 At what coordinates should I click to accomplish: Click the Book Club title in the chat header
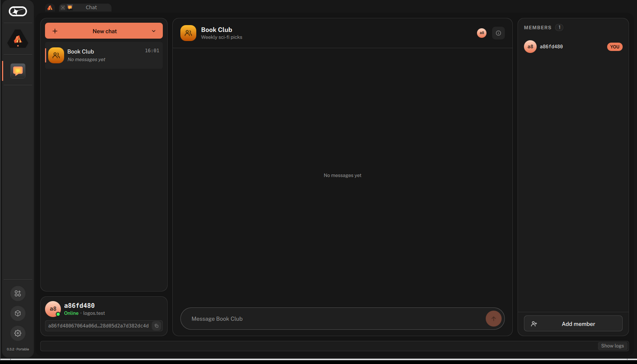point(217,30)
